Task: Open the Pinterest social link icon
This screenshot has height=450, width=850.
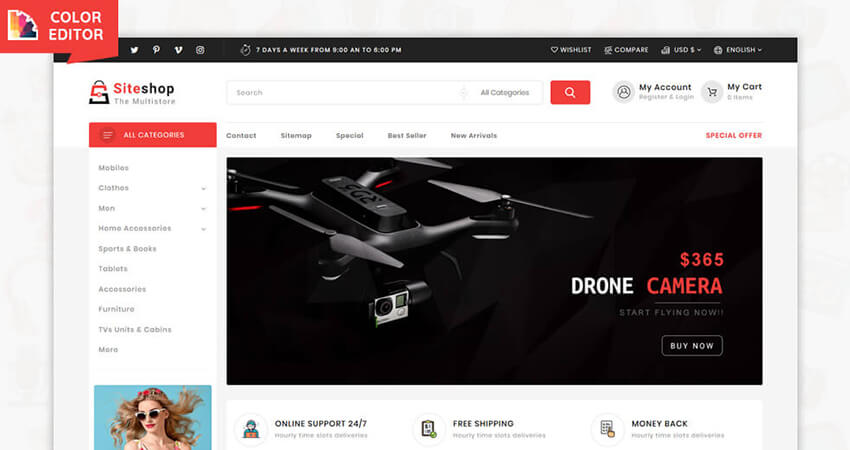Action: point(156,50)
